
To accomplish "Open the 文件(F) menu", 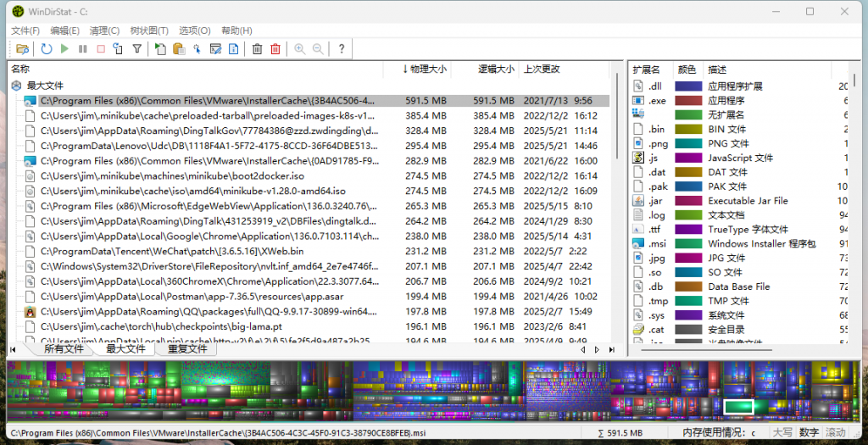I will pyautogui.click(x=25, y=31).
